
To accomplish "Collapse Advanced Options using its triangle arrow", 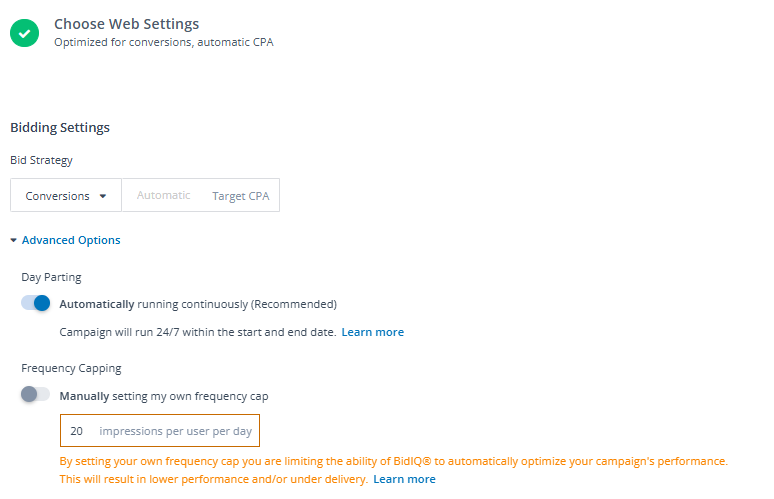I will 14,240.
